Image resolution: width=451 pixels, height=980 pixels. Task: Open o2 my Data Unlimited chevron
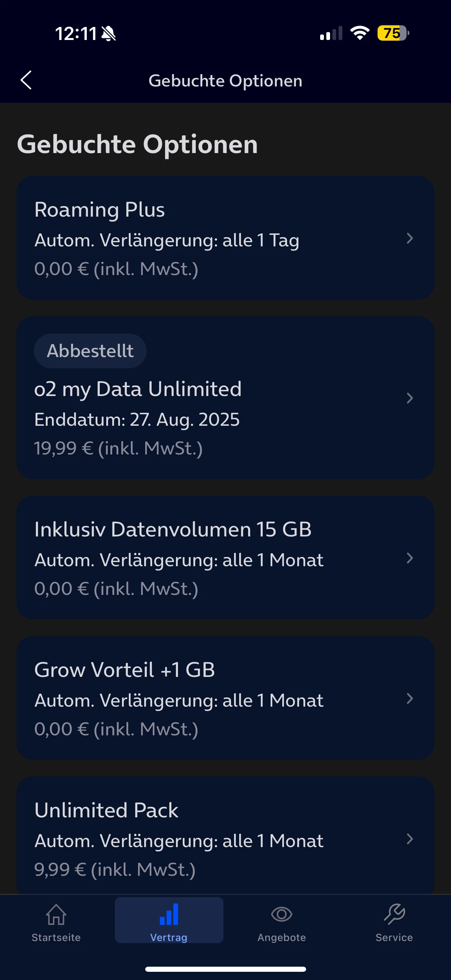tap(410, 398)
